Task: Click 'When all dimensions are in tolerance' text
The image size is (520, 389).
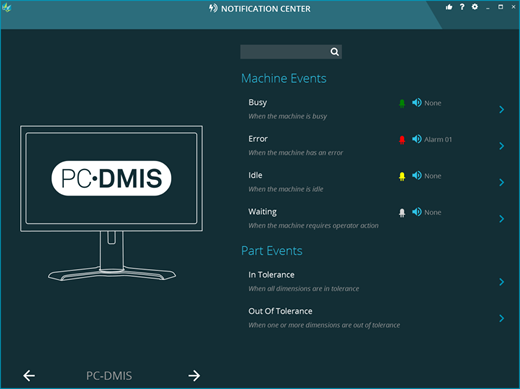Action: (x=304, y=289)
